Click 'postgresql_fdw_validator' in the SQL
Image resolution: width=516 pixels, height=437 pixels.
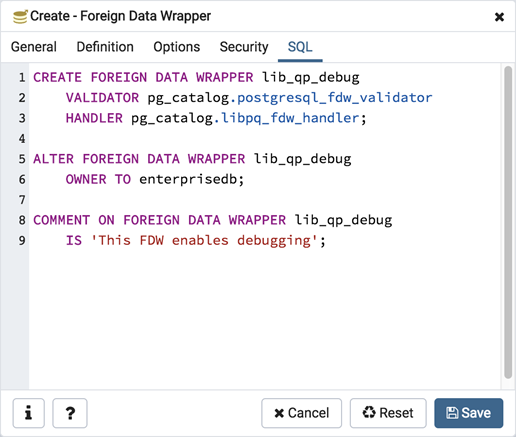(x=334, y=98)
